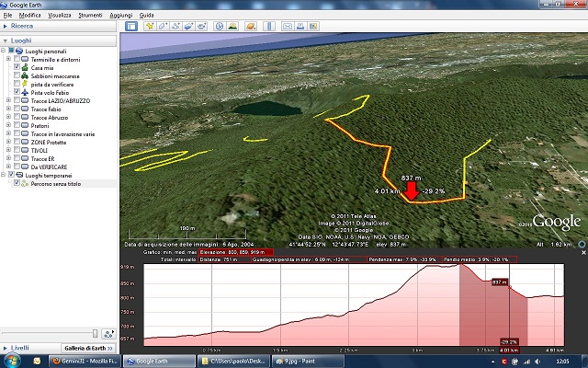Uncheck the Pista volo Fabio checkbox
Image resolution: width=588 pixels, height=368 pixels.
coord(17,92)
